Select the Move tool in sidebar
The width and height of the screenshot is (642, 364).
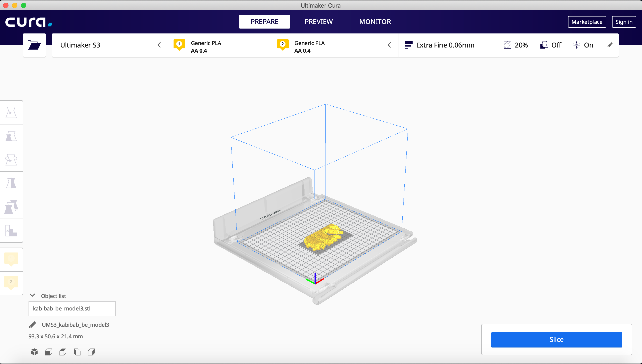pyautogui.click(x=11, y=112)
